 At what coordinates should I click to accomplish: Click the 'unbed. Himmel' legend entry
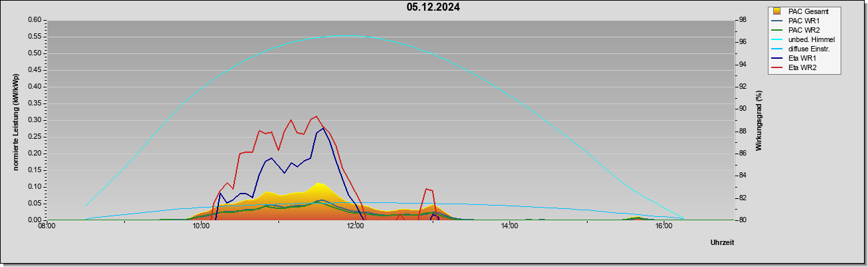803,39
